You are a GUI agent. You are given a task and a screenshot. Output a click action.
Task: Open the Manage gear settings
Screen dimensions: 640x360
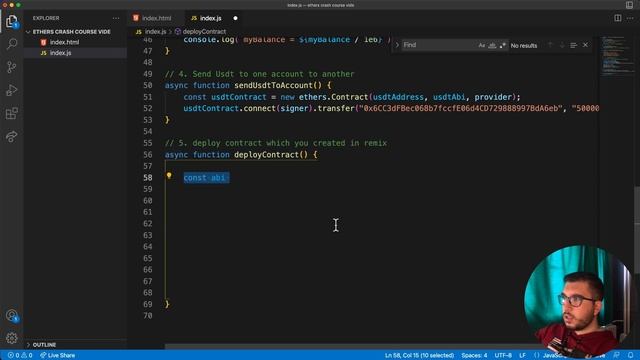coord(12,338)
